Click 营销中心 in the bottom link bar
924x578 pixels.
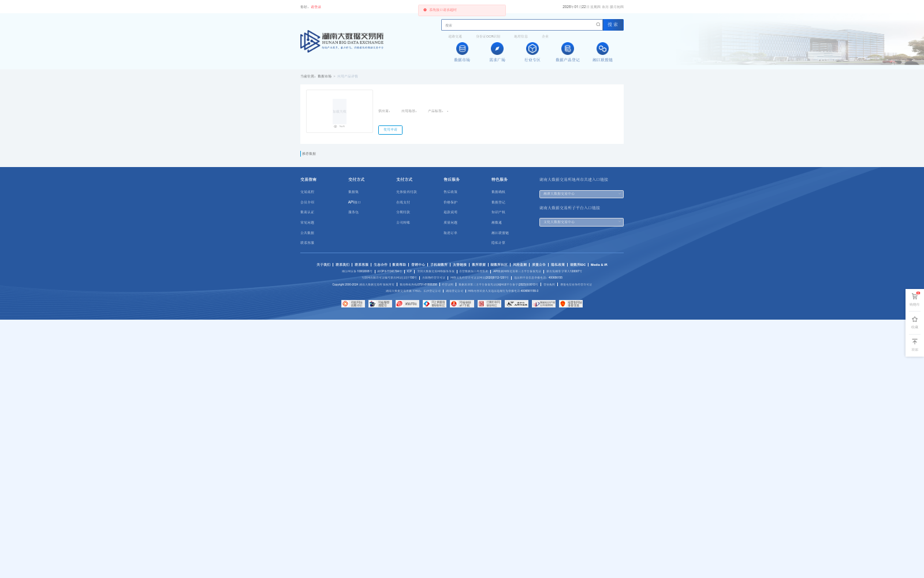[x=418, y=265]
